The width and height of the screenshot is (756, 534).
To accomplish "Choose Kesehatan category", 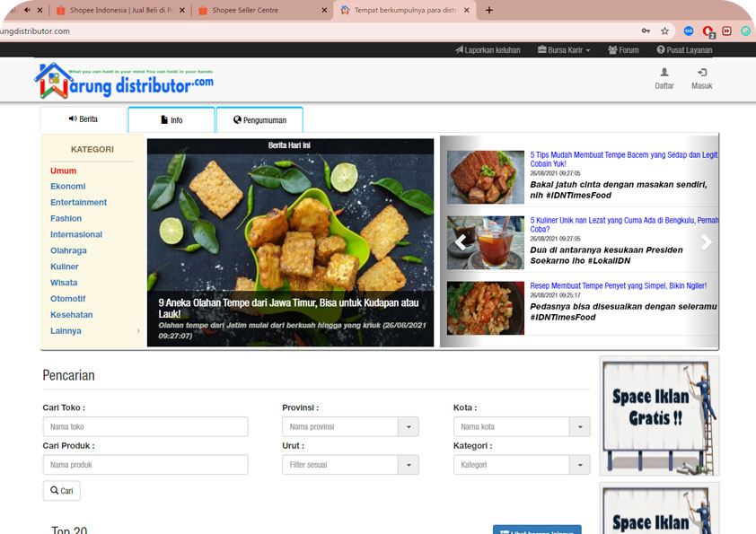I will pos(71,315).
